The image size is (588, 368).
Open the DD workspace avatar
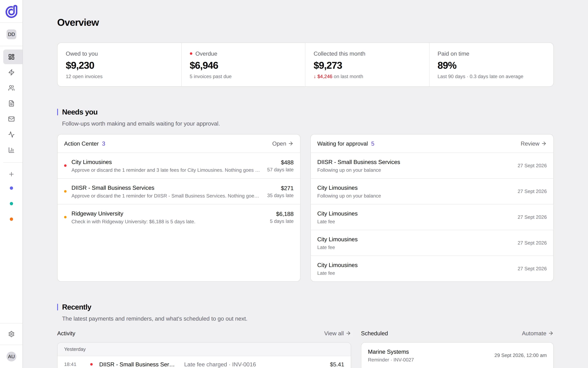(11, 34)
